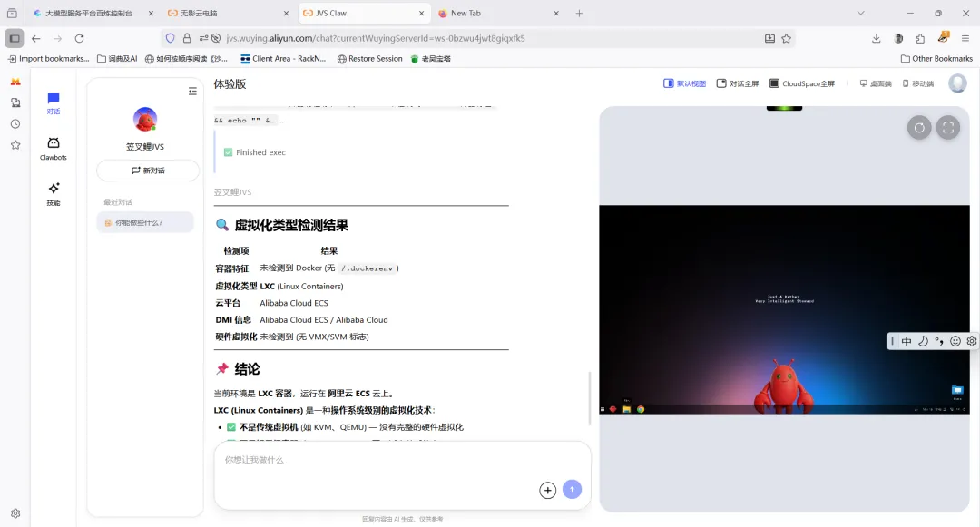Click the add attachment plus button
The width and height of the screenshot is (980, 527).
pyautogui.click(x=547, y=490)
